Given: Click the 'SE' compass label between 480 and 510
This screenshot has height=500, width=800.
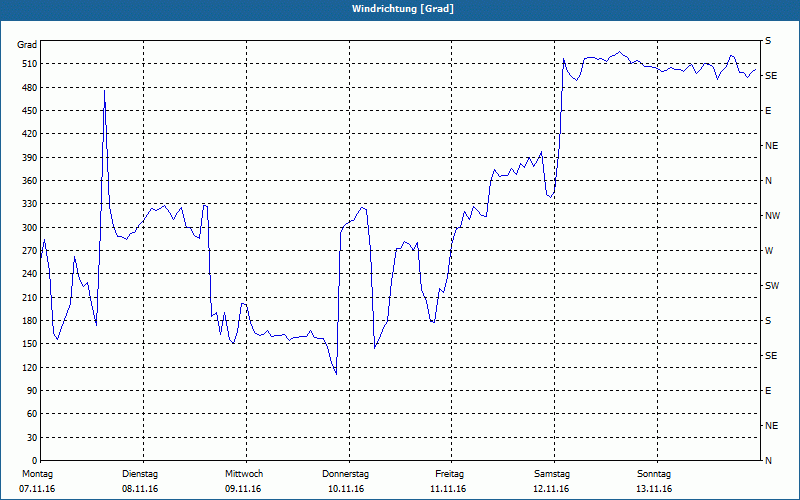Looking at the screenshot, I should [771, 76].
